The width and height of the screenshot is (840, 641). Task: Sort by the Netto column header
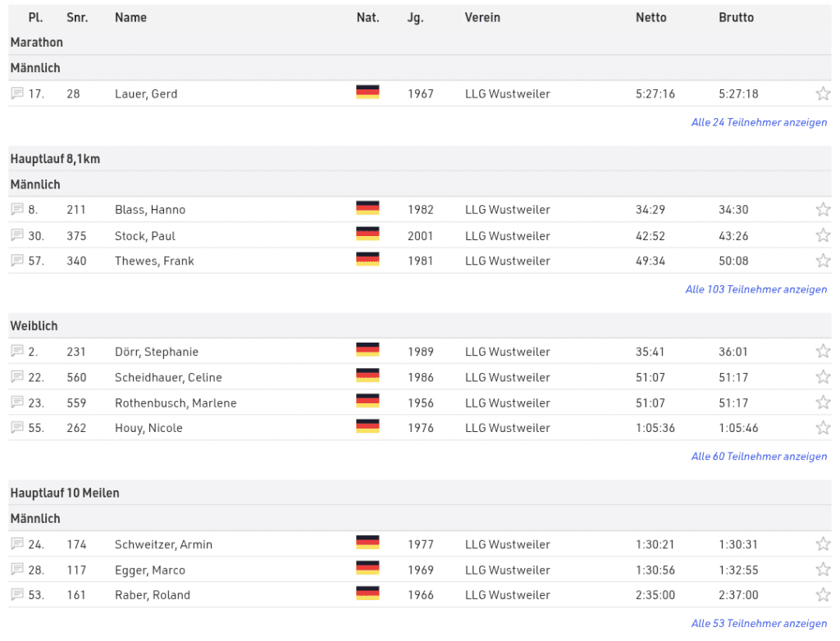pos(651,17)
